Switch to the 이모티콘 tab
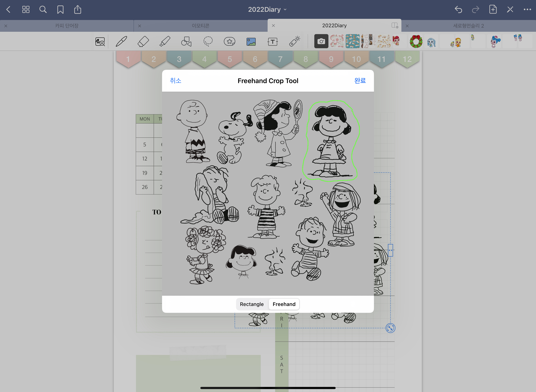The image size is (536, 392). [x=201, y=26]
